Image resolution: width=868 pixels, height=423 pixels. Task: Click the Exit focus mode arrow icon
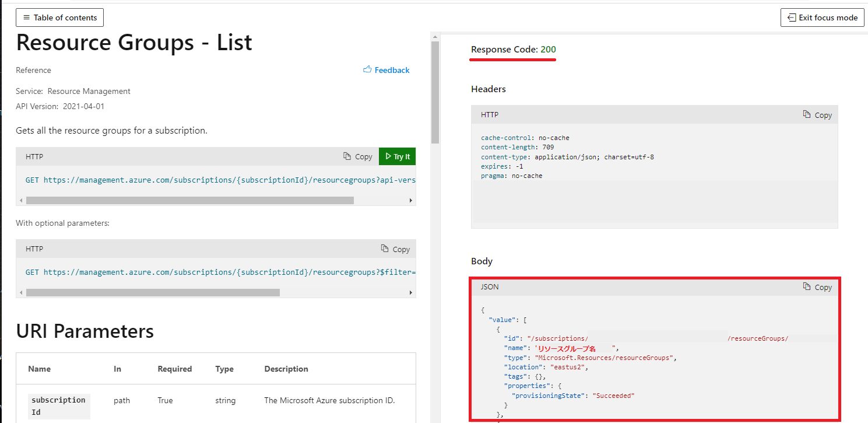(792, 18)
